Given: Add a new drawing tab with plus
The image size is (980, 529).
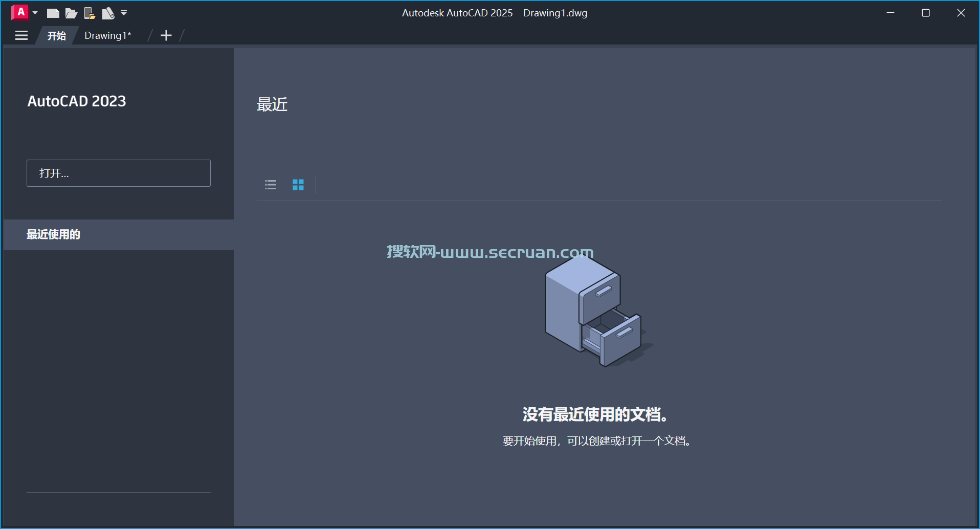Looking at the screenshot, I should click(166, 35).
